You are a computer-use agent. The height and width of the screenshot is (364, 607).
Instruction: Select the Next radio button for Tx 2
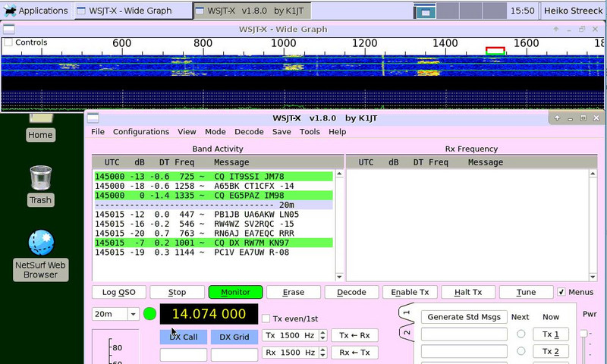point(521,351)
